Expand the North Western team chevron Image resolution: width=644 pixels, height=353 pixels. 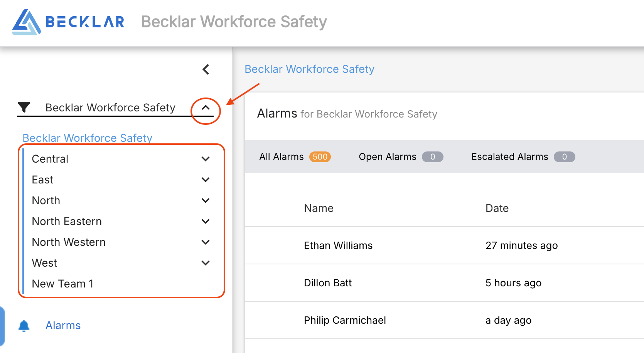coord(206,242)
